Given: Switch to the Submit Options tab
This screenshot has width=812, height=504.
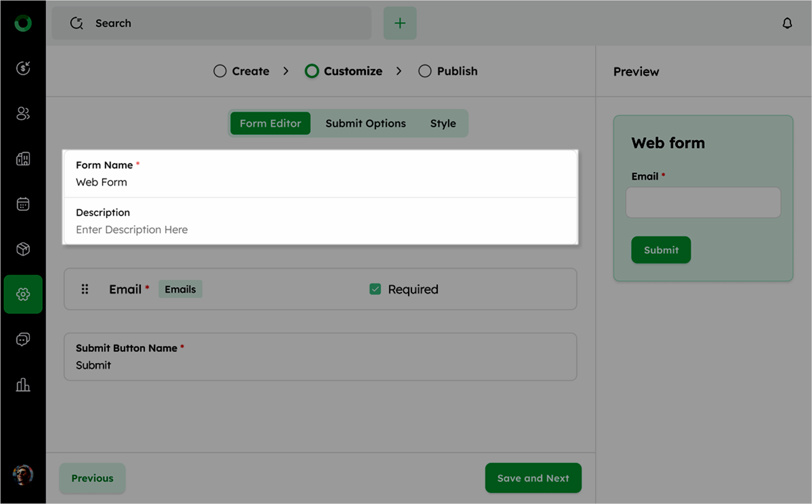Looking at the screenshot, I should click(365, 124).
